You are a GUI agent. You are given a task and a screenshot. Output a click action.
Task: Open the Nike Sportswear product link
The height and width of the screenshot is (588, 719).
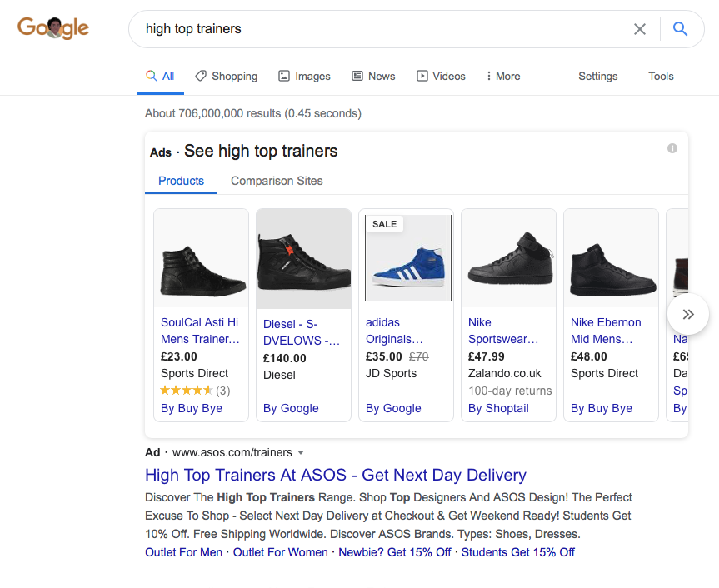click(x=503, y=331)
